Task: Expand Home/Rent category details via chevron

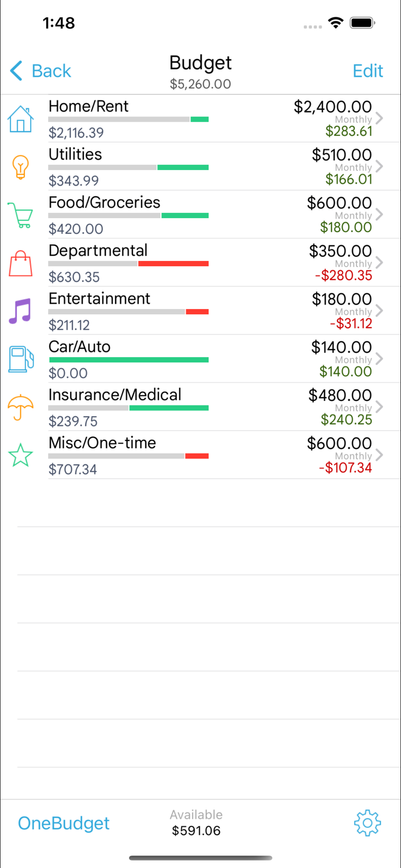Action: 380,119
